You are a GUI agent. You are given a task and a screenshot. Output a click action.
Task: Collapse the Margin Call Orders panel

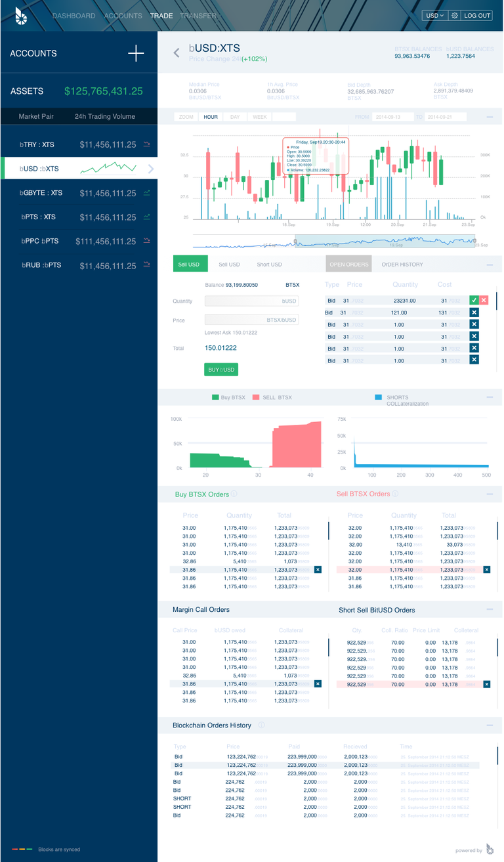490,609
